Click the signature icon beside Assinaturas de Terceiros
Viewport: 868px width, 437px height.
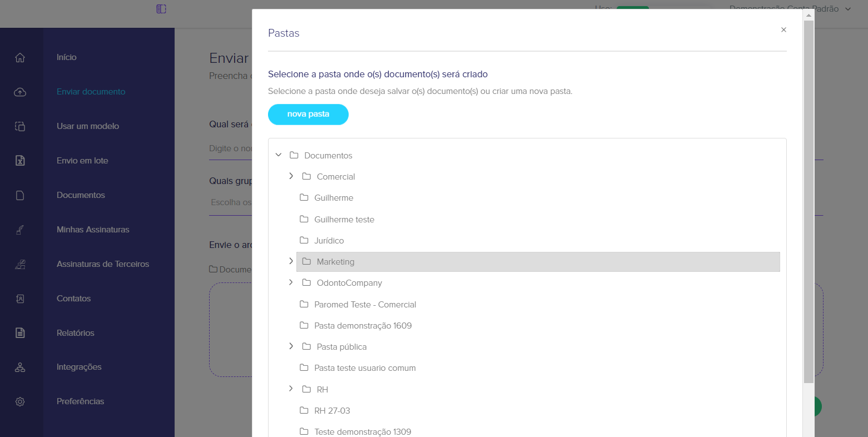[20, 264]
